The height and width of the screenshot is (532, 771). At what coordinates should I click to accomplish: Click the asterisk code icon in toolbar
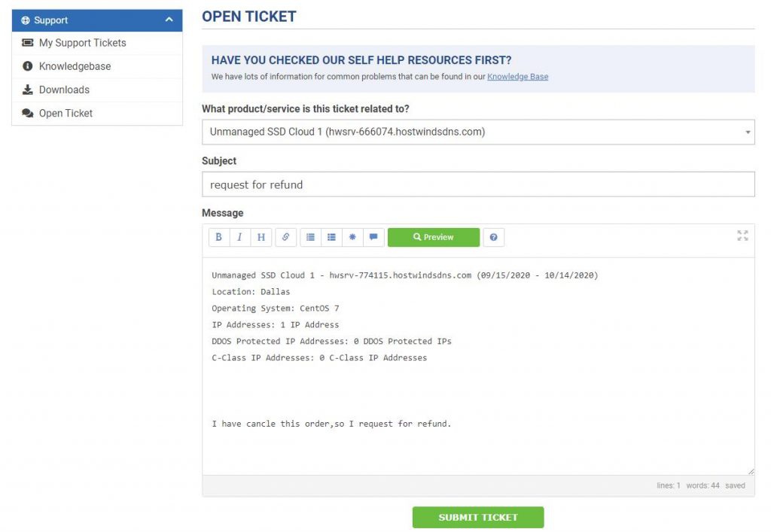pyautogui.click(x=352, y=237)
